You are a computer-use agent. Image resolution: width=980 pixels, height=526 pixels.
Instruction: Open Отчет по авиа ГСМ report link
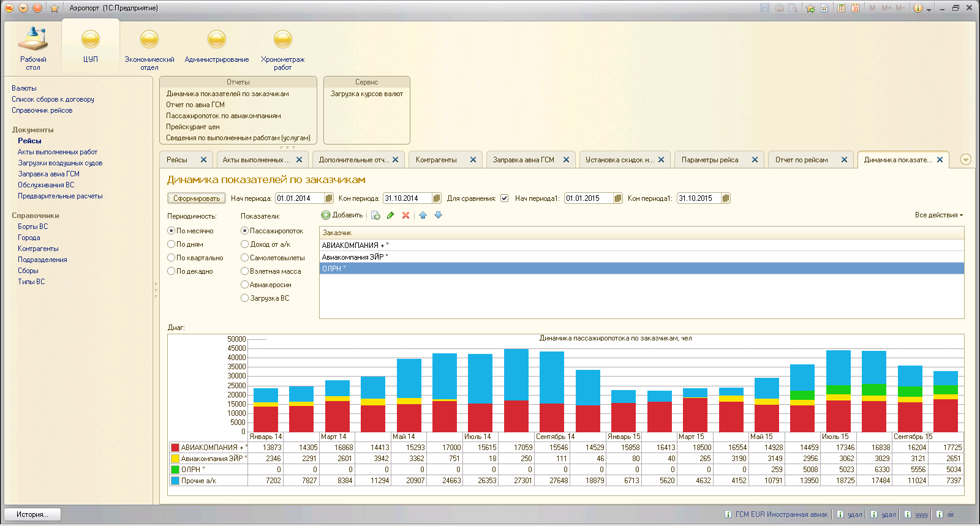[x=195, y=105]
